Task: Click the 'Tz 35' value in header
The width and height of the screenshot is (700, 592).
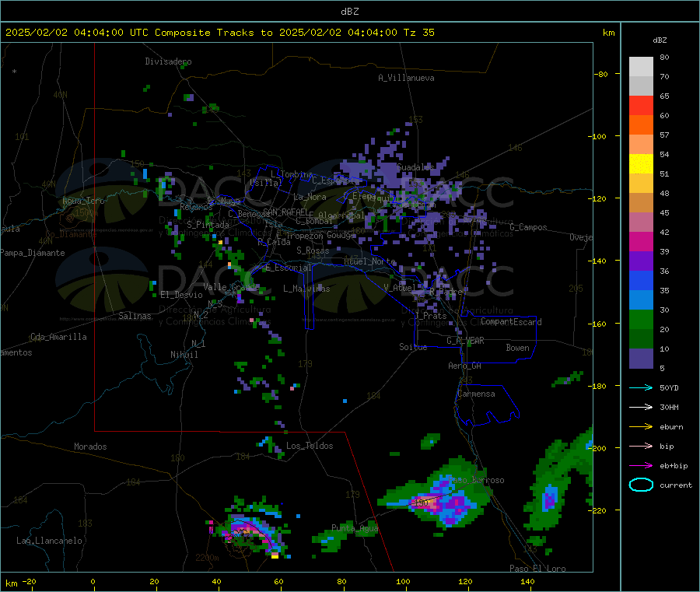Action: pyautogui.click(x=418, y=33)
